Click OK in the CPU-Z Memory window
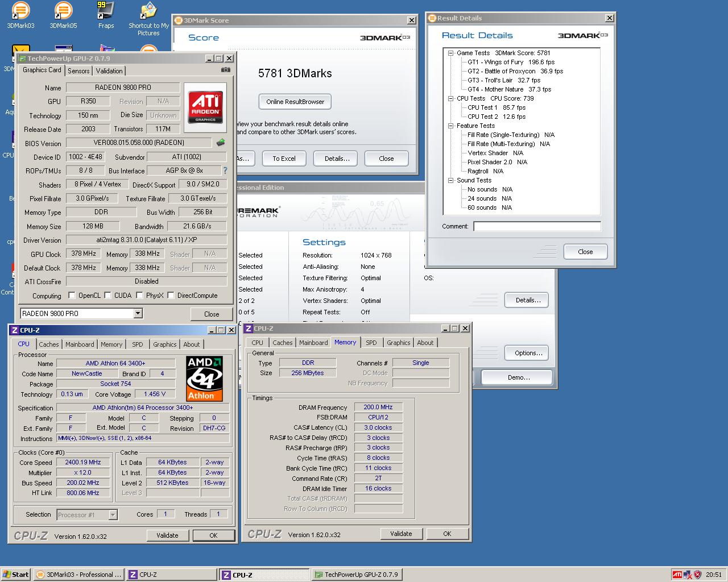Screen dimensions: 728x582 point(447,534)
